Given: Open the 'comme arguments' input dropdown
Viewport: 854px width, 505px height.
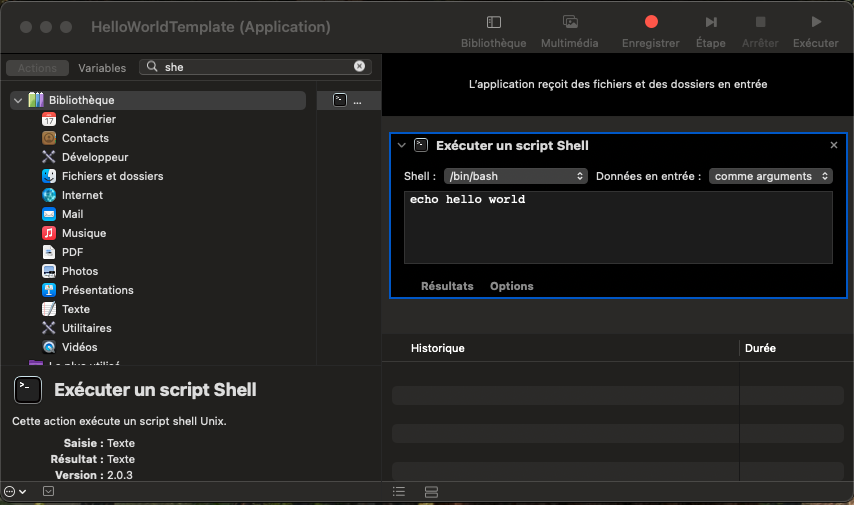Looking at the screenshot, I should coord(770,176).
